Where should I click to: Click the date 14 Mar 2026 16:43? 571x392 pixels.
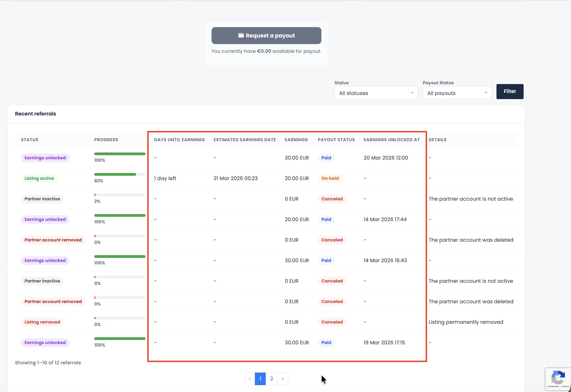pyautogui.click(x=385, y=261)
